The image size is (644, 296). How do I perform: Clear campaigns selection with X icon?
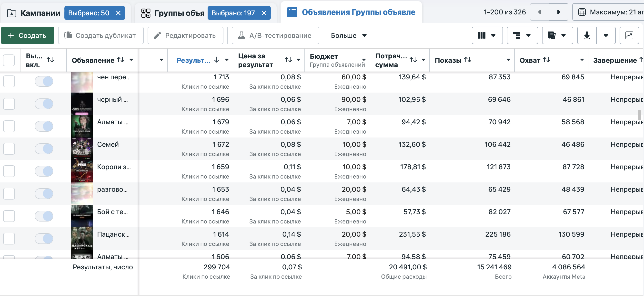tap(118, 13)
